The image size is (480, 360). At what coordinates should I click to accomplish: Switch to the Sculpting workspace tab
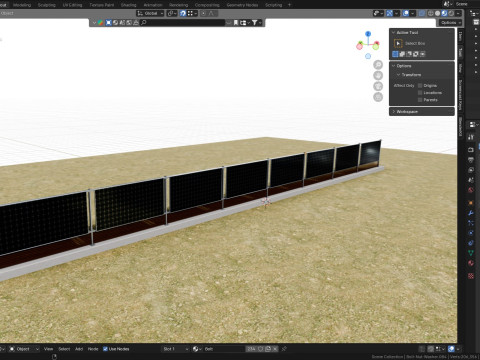coord(47,5)
